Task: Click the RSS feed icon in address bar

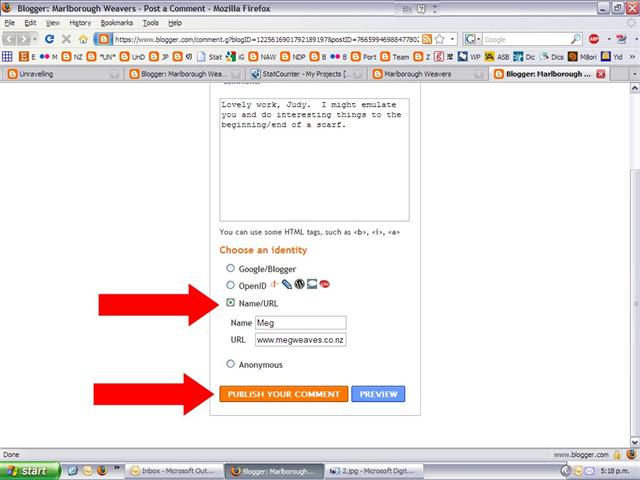Action: click(x=427, y=39)
